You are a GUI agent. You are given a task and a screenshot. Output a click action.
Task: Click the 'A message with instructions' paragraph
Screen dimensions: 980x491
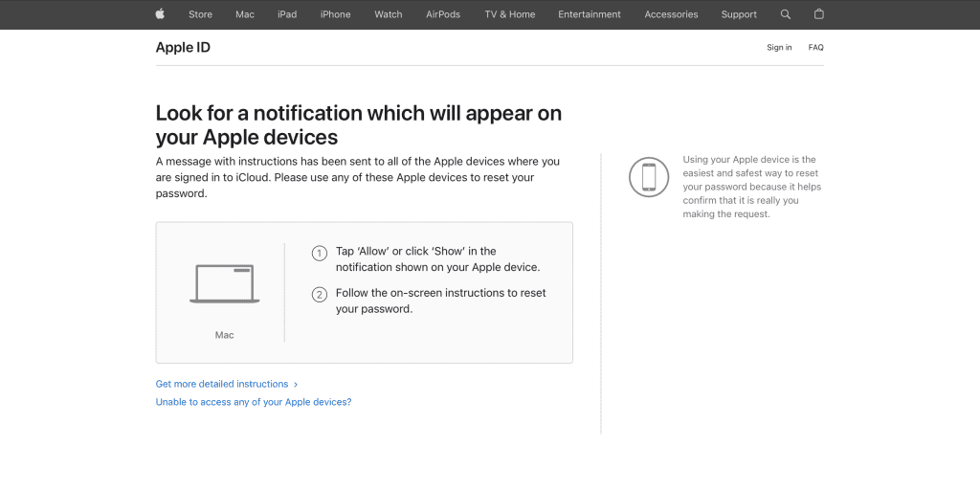click(x=358, y=177)
